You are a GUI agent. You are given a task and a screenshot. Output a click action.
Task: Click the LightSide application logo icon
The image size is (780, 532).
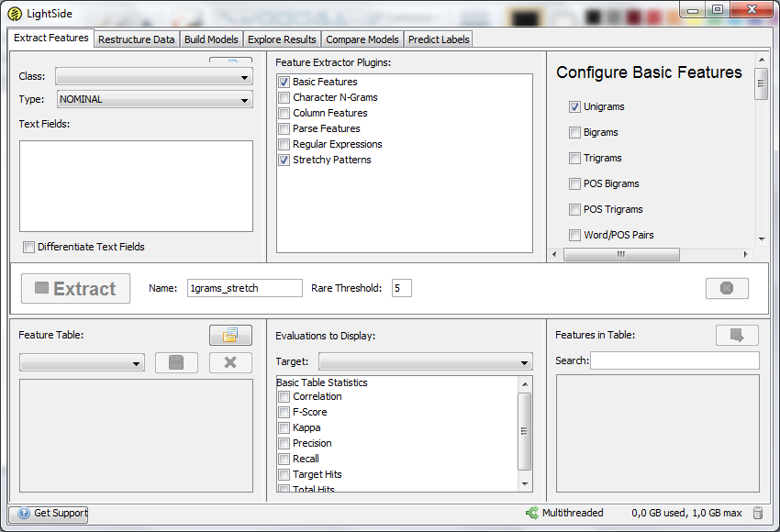tap(15, 14)
